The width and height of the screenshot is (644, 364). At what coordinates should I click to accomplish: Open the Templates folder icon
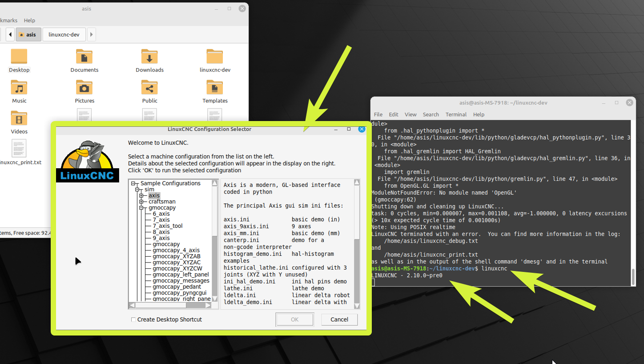coord(215,88)
